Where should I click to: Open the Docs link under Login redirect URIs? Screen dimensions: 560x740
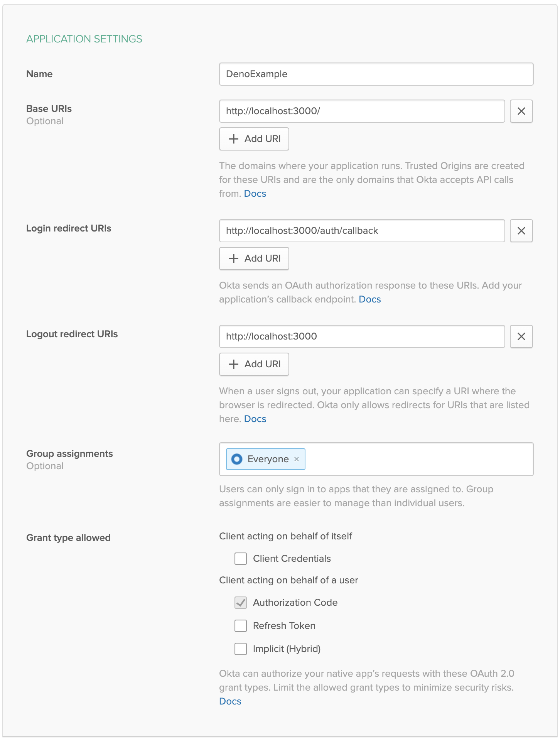[x=369, y=299]
